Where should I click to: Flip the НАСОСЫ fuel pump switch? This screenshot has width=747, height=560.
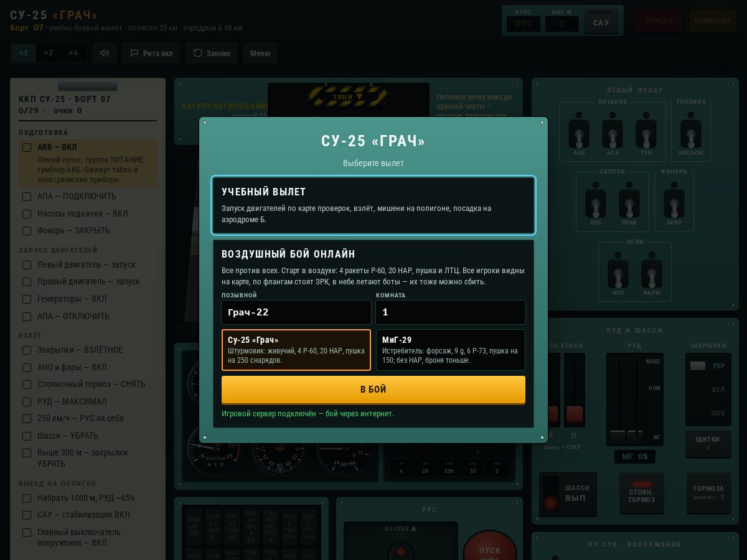pyautogui.click(x=691, y=134)
